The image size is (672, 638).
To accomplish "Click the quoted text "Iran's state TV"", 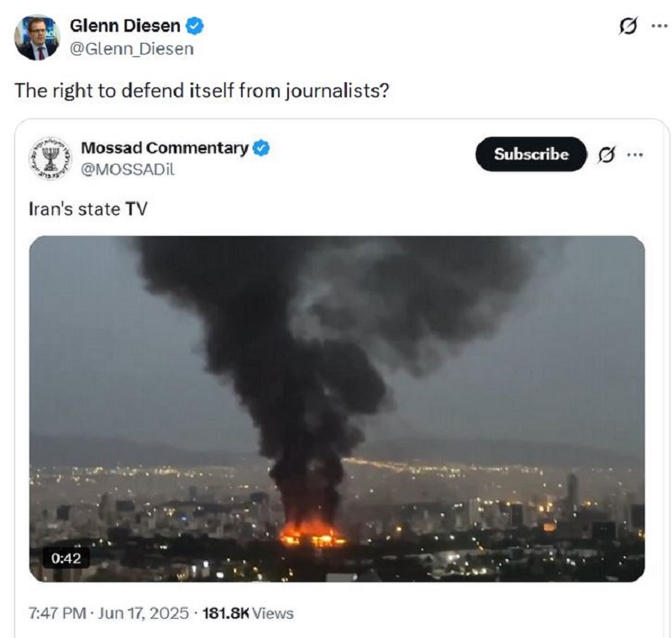I will pos(88,209).
